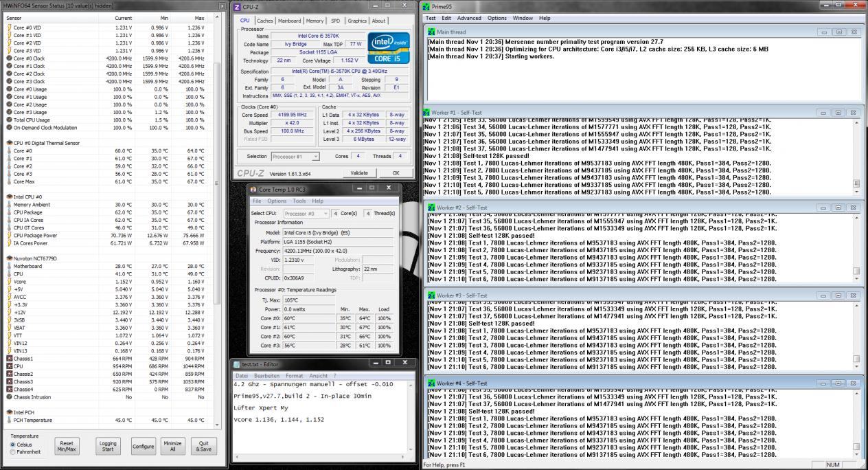Click the Prime95 title bar icon
Image resolution: width=868 pixels, height=470 pixels.
pos(426,6)
